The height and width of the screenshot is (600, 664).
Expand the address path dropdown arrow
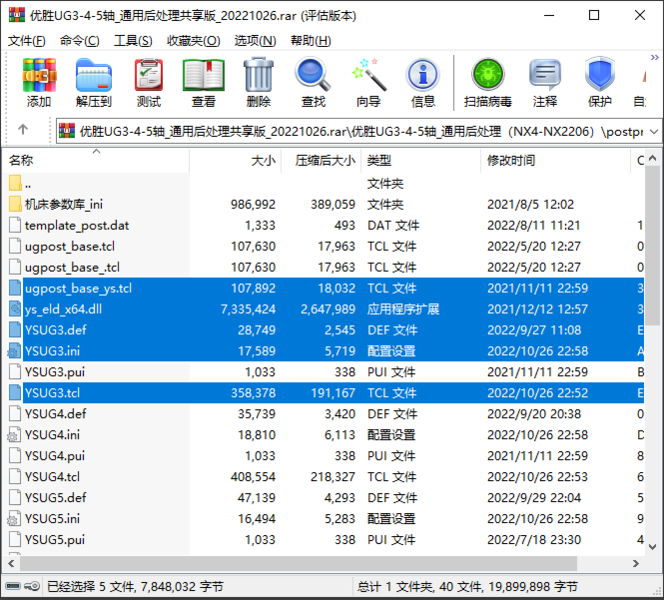654,132
